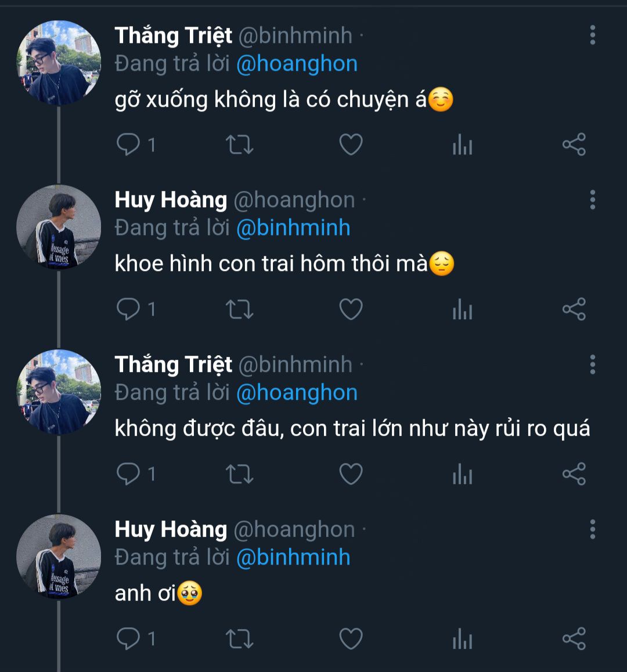The height and width of the screenshot is (672, 627).
Task: Share the "anh ơi" tweet
Action: pyautogui.click(x=574, y=639)
